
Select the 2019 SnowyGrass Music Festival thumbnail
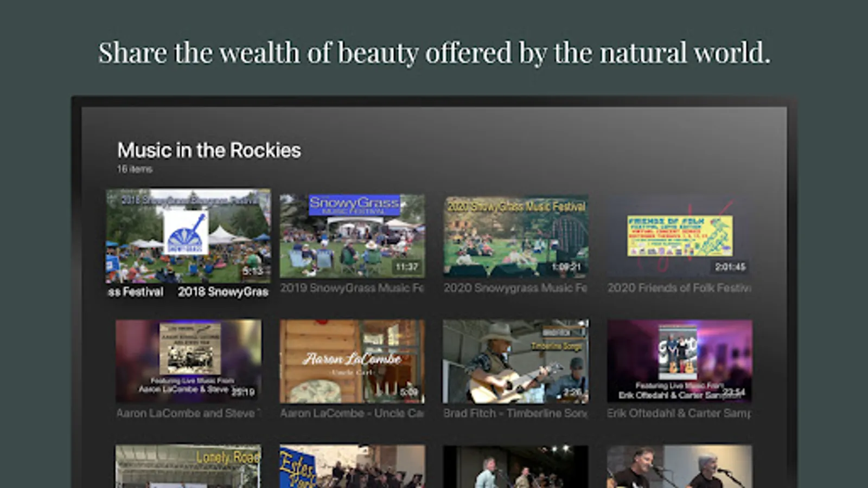(352, 236)
